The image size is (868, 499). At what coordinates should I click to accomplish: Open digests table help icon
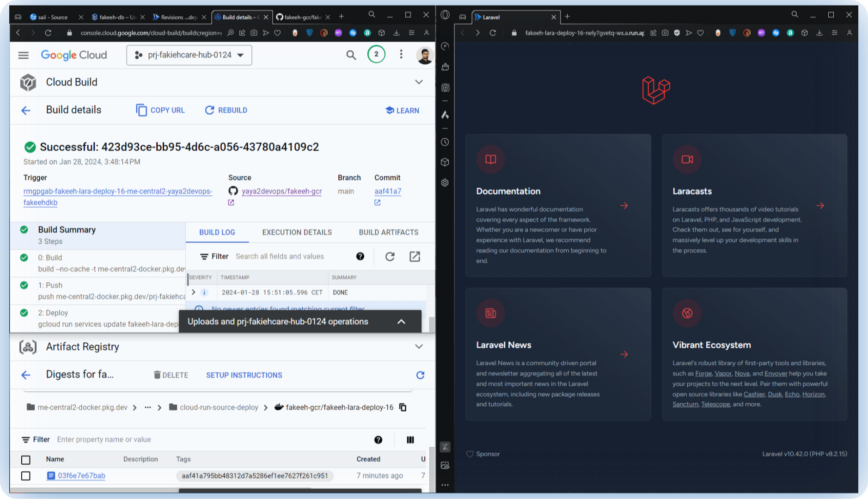click(x=378, y=440)
